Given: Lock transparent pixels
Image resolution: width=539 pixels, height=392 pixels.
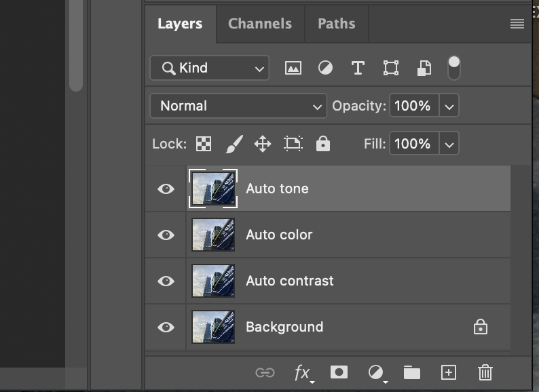Looking at the screenshot, I should pos(204,144).
